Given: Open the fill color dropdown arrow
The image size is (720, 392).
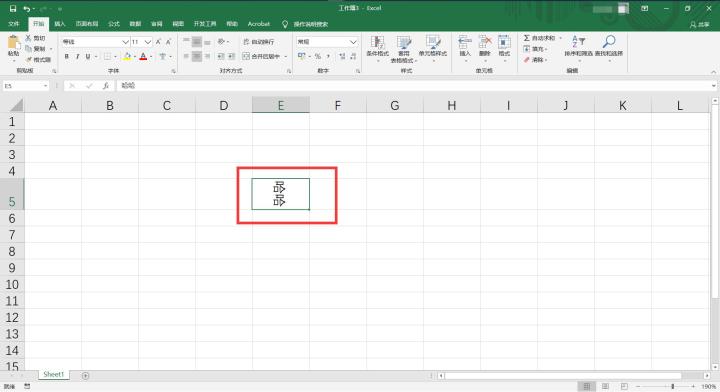Looking at the screenshot, I should click(135, 56).
